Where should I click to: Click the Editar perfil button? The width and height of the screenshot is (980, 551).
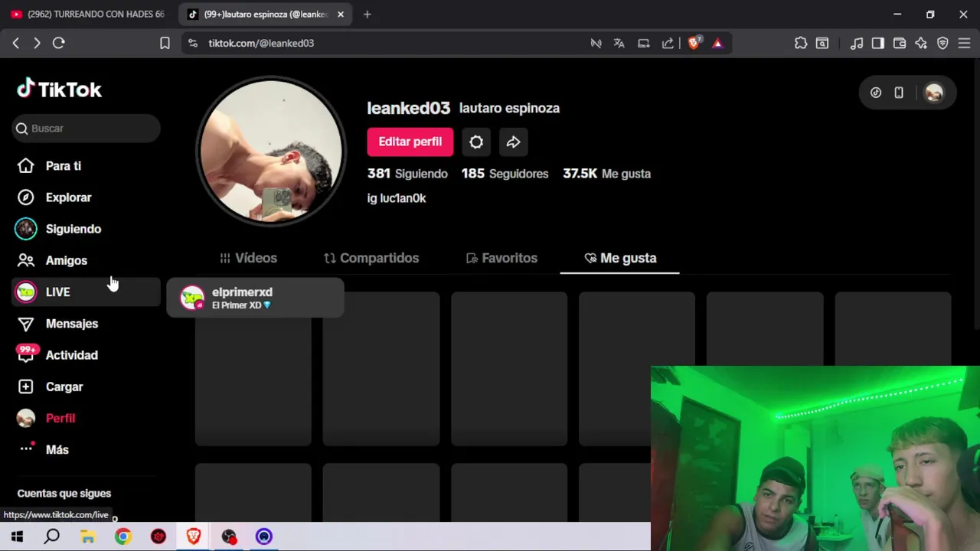click(410, 142)
